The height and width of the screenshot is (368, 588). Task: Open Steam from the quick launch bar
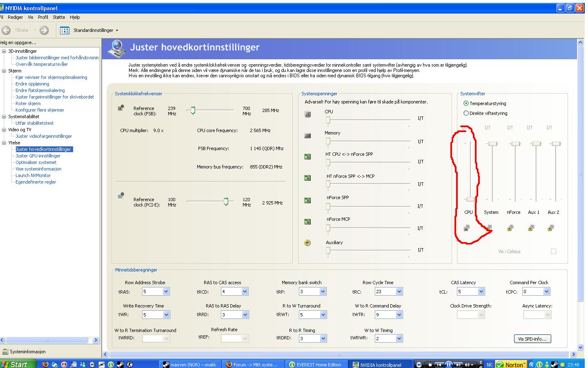120,364
